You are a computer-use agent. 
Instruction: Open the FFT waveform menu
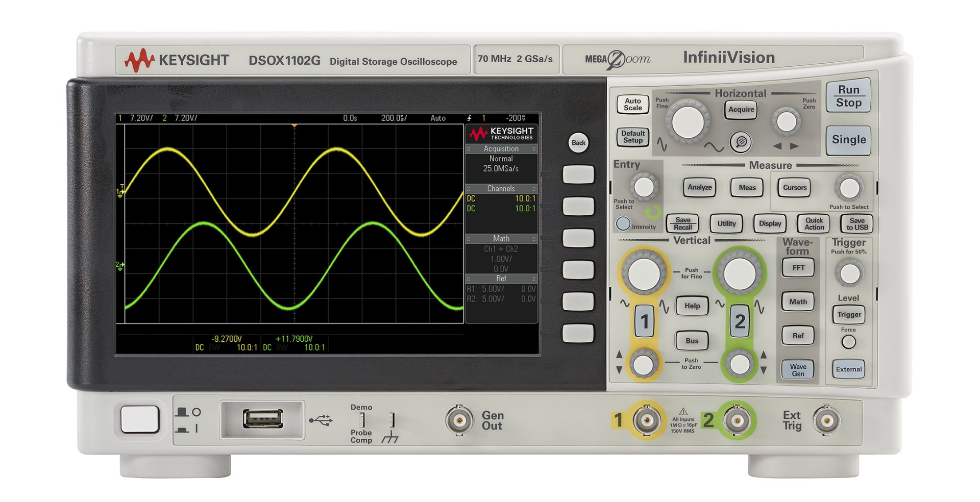pyautogui.click(x=798, y=268)
